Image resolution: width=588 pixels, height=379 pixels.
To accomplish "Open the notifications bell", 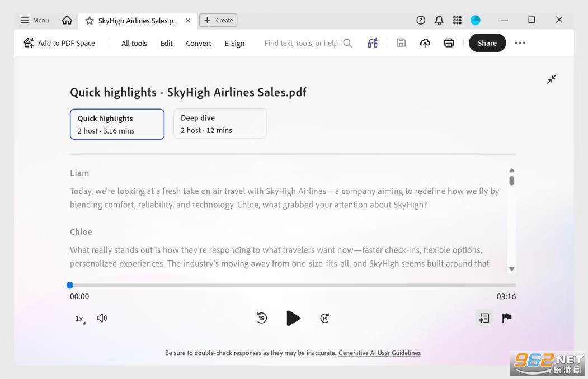I will tap(439, 20).
